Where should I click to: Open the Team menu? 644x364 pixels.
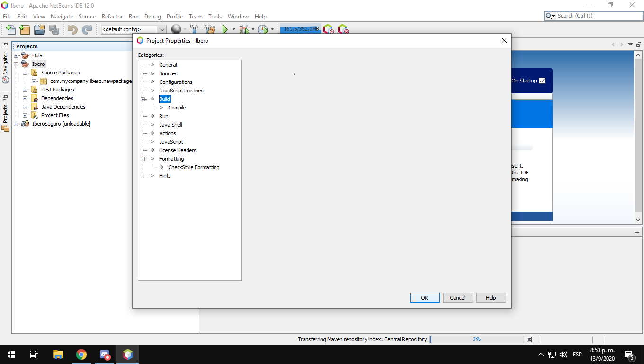[196, 16]
